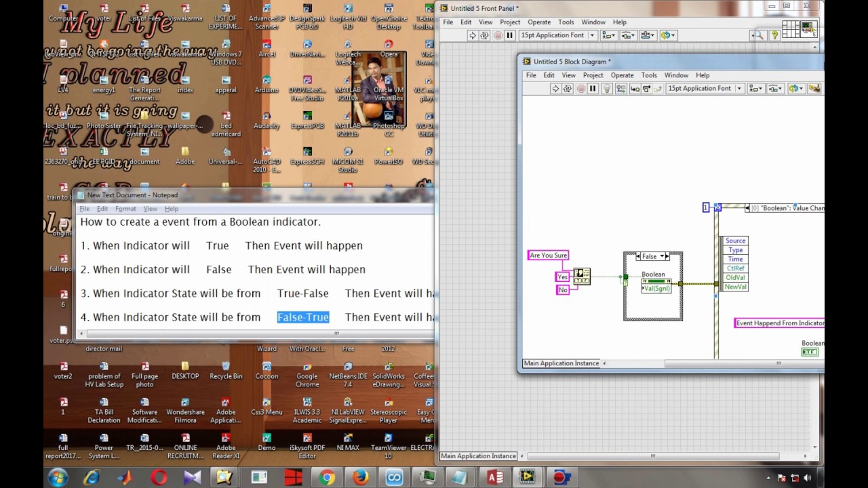Go to next case in case structure
Image resolution: width=868 pixels, height=488 pixels.
tap(668, 256)
